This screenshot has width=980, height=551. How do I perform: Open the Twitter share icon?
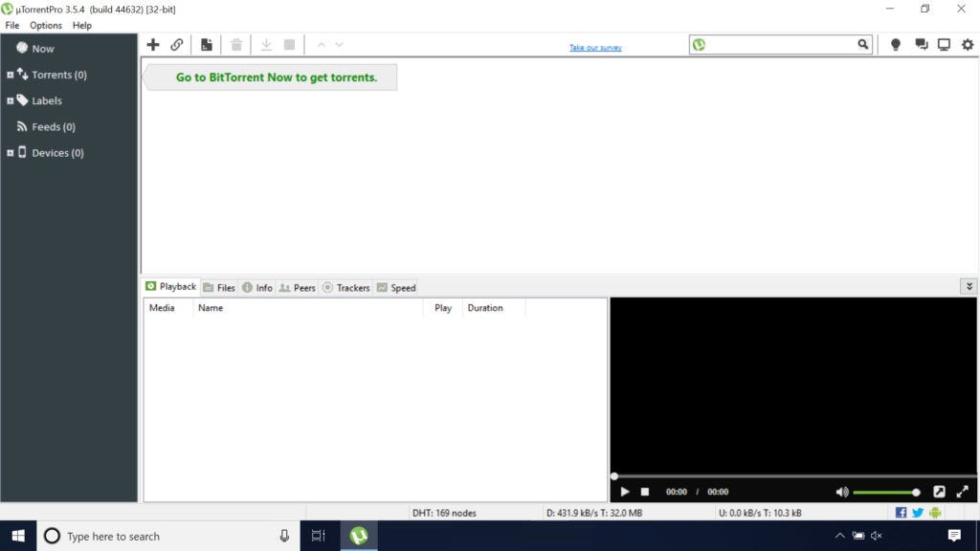(918, 513)
